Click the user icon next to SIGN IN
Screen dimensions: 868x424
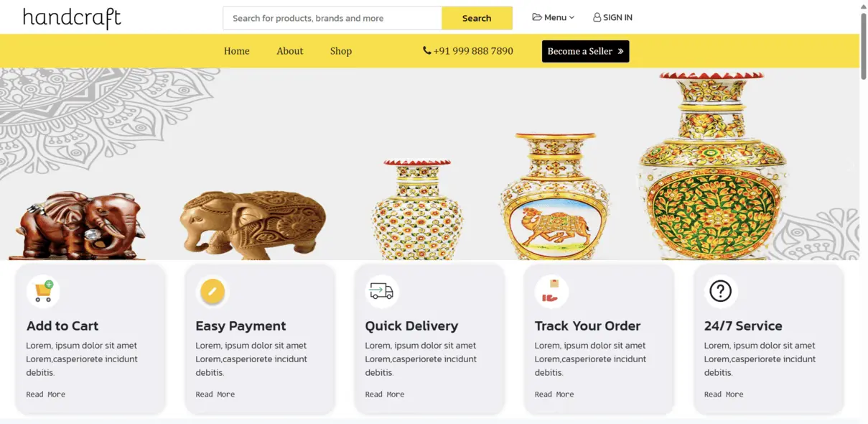coord(597,18)
